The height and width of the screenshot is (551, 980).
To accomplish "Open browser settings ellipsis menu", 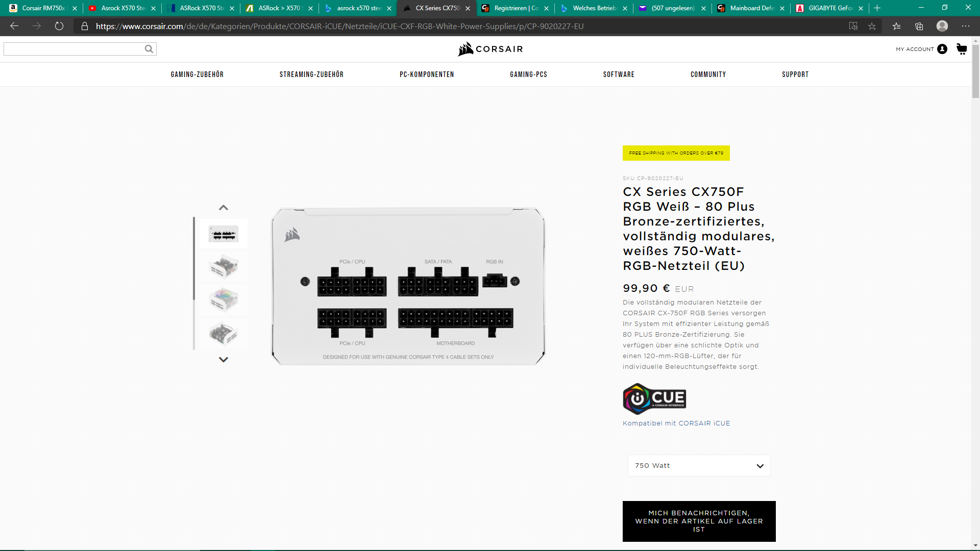I will click(965, 26).
